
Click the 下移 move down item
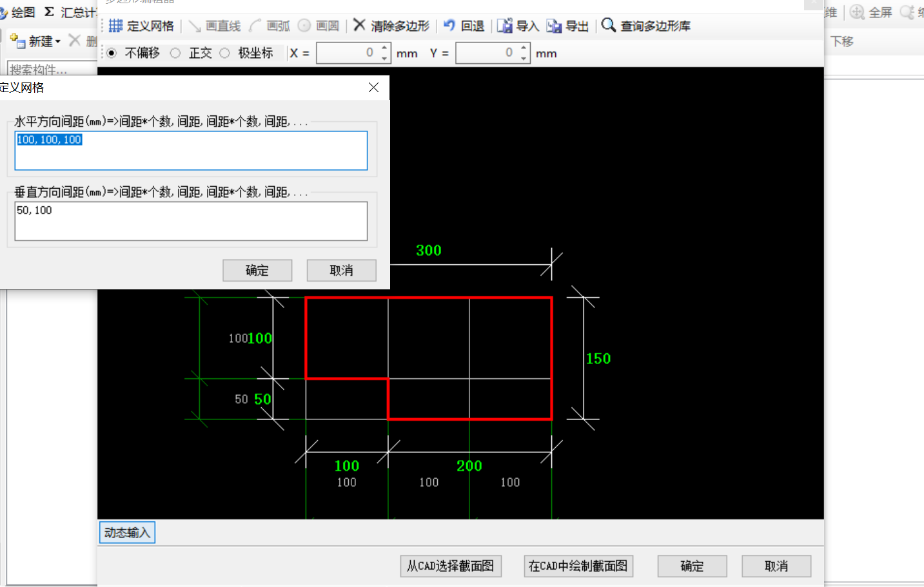(842, 41)
